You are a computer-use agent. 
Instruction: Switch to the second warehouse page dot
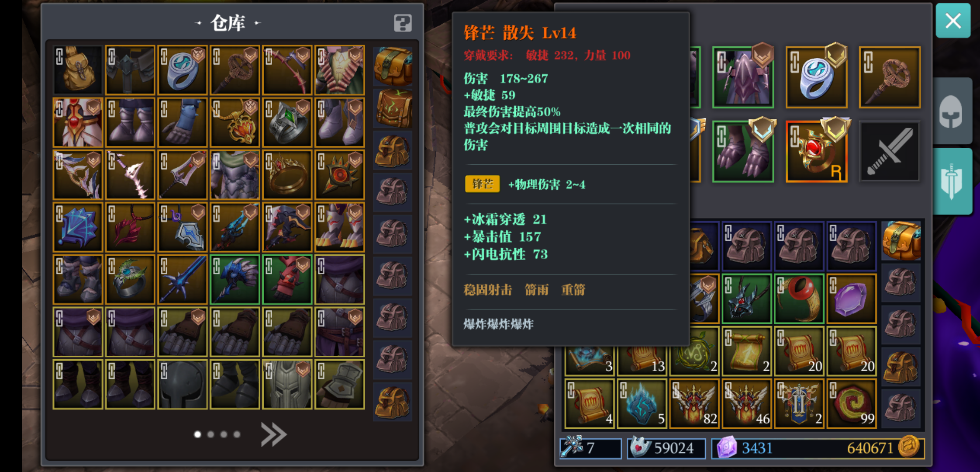point(211,434)
